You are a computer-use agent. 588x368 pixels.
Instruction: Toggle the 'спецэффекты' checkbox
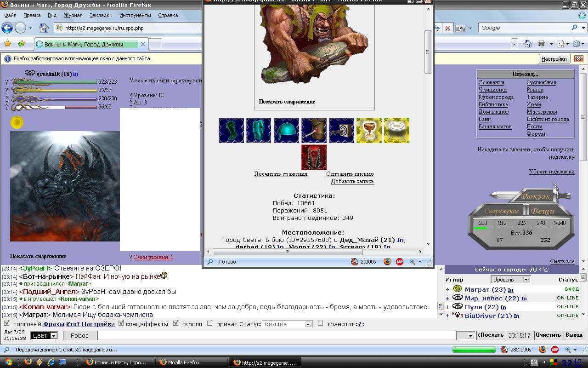tap(121, 323)
